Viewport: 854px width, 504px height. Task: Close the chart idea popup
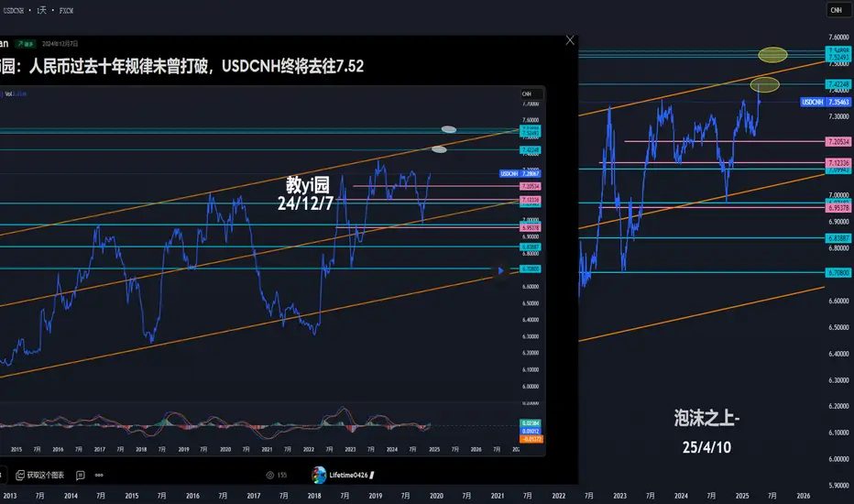[x=570, y=40]
